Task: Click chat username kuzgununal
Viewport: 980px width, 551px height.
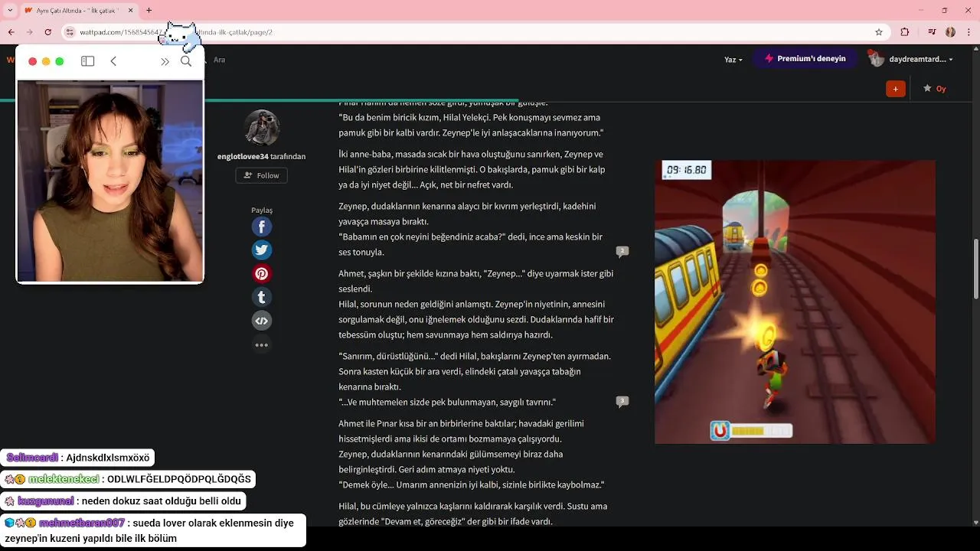Action: tap(45, 501)
